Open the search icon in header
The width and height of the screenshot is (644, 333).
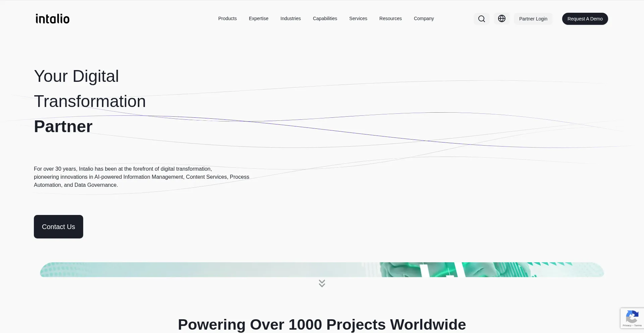point(481,19)
